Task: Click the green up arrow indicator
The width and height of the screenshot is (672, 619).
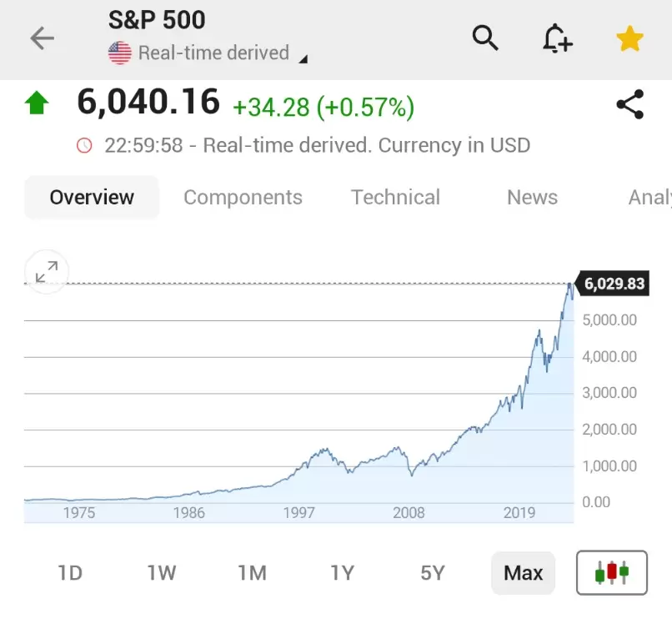Action: tap(37, 103)
